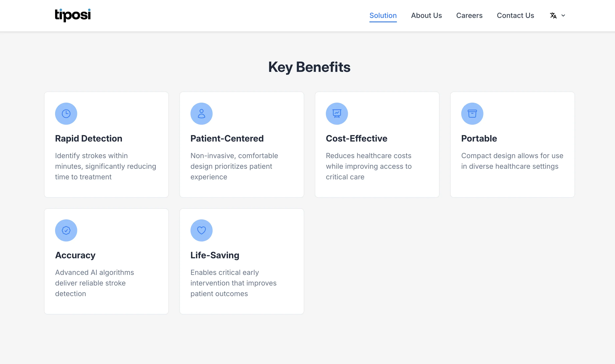Open the Careers link
This screenshot has height=364, width=615.
click(x=469, y=15)
